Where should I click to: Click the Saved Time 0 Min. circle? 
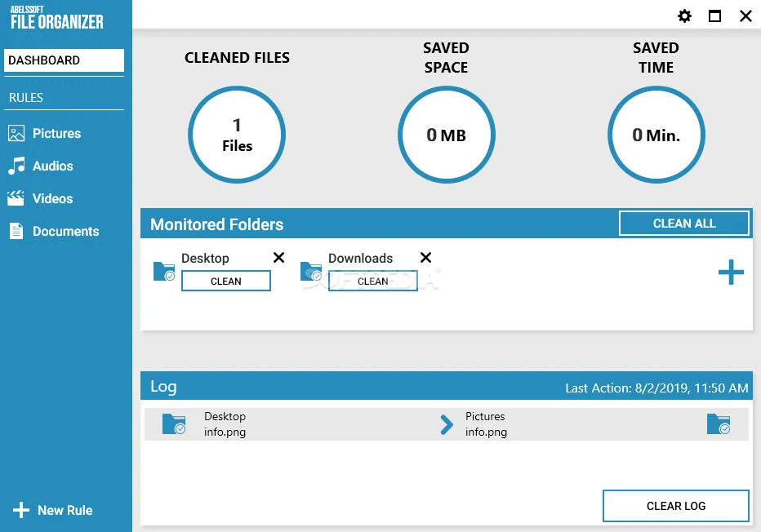pos(656,135)
